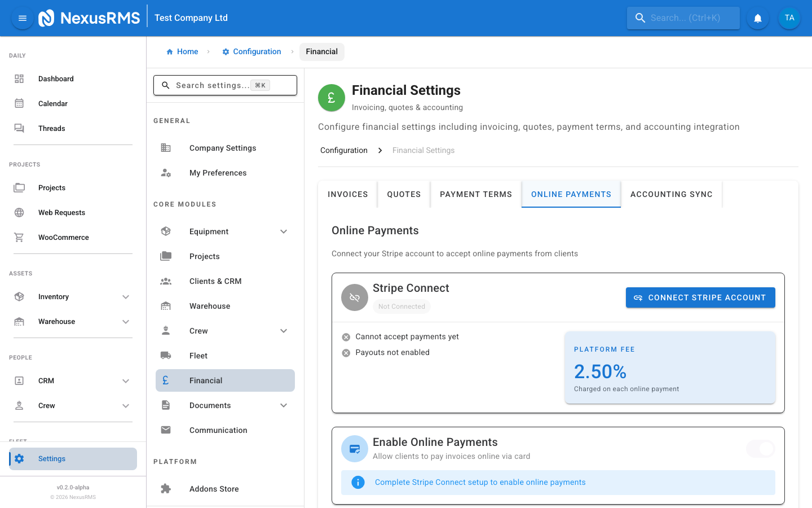Open Web Requests via the globe icon
The width and height of the screenshot is (812, 508).
click(19, 212)
